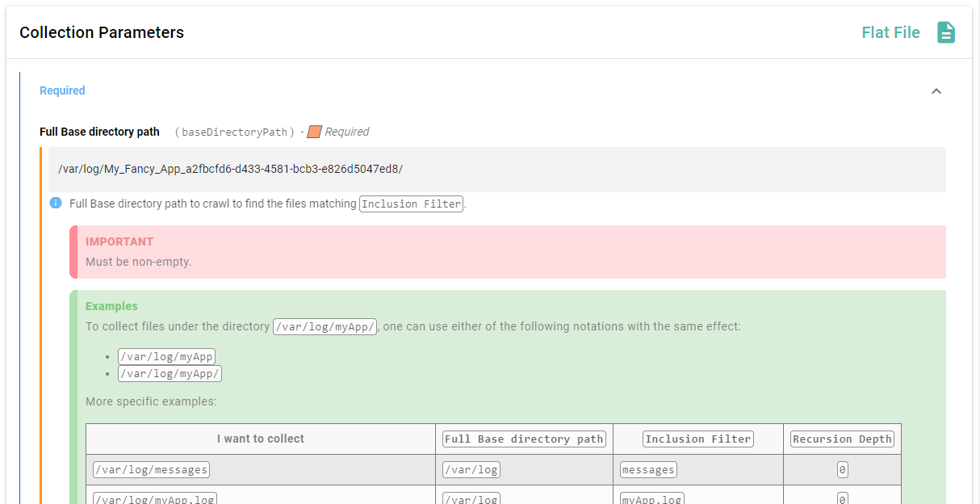The image size is (980, 504).
Task: Click the blue info icon beside the description
Action: [55, 203]
